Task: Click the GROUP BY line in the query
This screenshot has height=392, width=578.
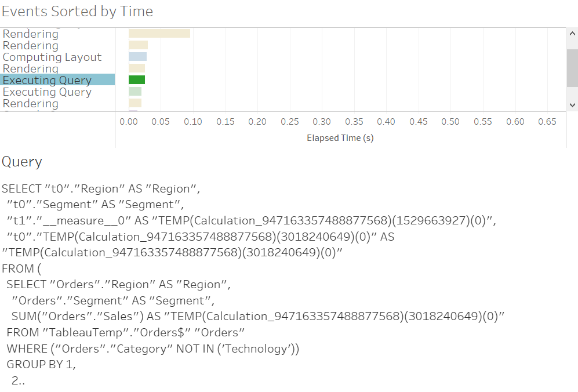Action: point(41,365)
